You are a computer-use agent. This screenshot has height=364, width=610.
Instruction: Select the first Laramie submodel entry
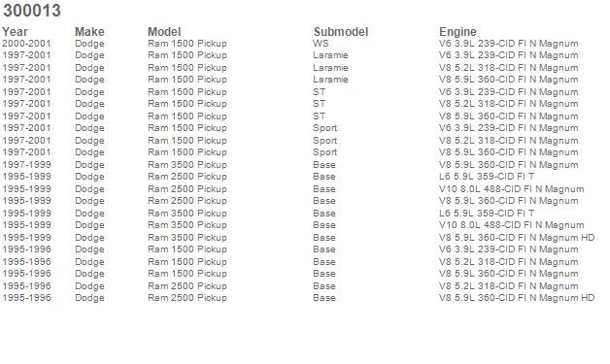tap(330, 55)
